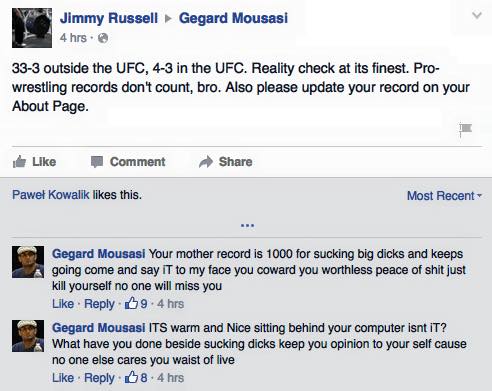Open Jimmy Russell profile link
This screenshot has width=492, height=391.
(109, 18)
